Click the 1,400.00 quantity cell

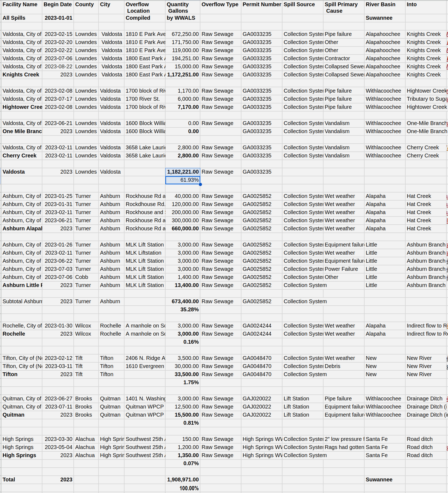coord(183,277)
